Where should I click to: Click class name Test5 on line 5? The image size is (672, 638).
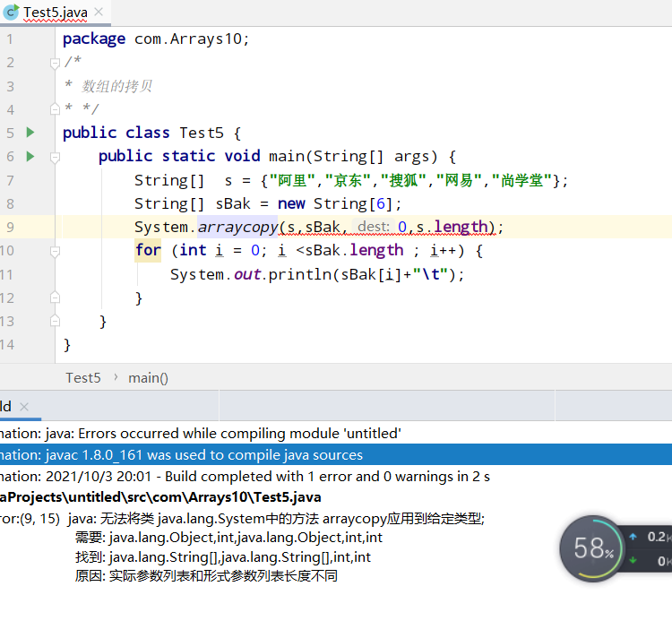pos(202,133)
